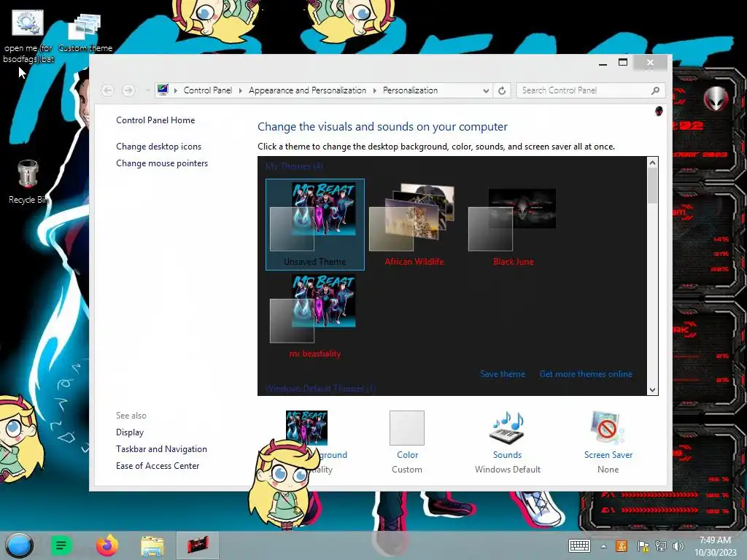Click the Alienware head desktop gadget
747x560 pixels.
click(716, 98)
